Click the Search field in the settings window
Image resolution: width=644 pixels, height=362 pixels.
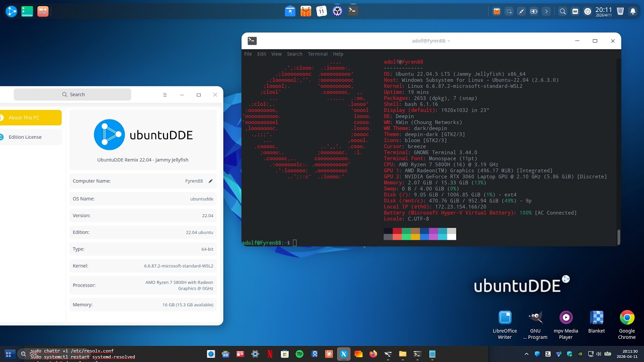pyautogui.click(x=72, y=95)
